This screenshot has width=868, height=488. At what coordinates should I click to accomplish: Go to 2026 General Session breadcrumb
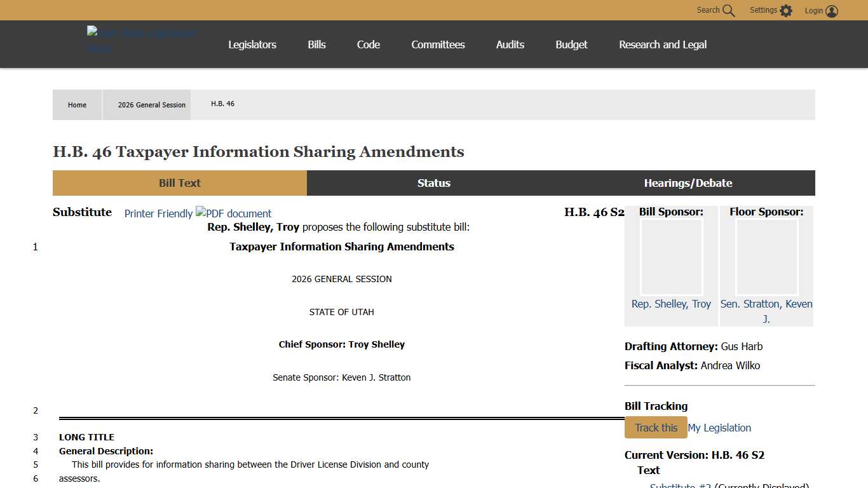pyautogui.click(x=152, y=105)
